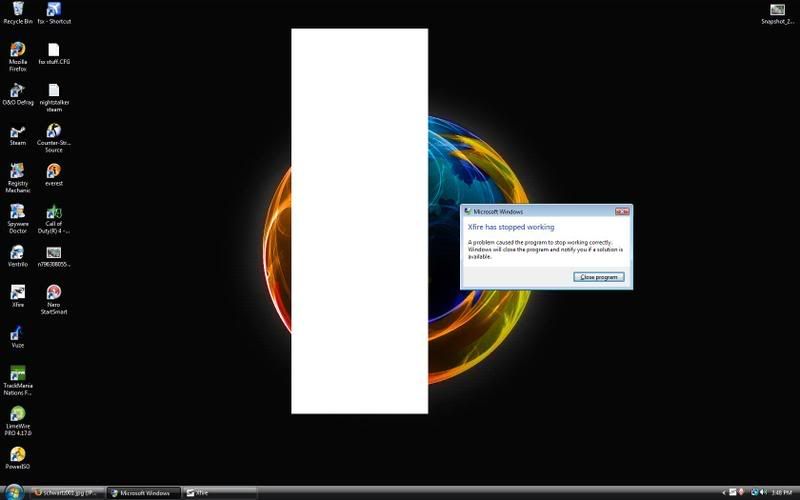
Task: Close the Microsoft Windows error dialog
Action: [622, 211]
